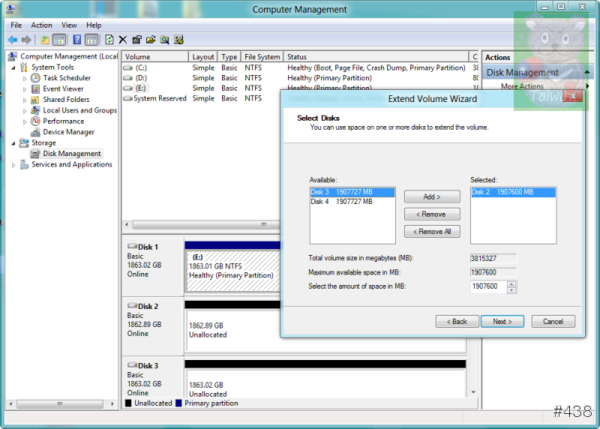
Task: Open the Action menu
Action: (x=41, y=24)
